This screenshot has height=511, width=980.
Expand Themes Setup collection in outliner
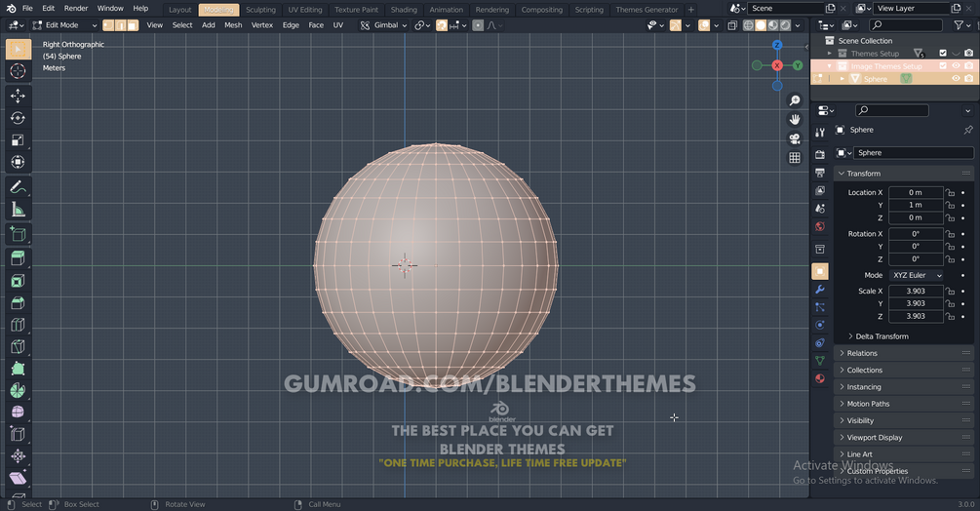(830, 54)
